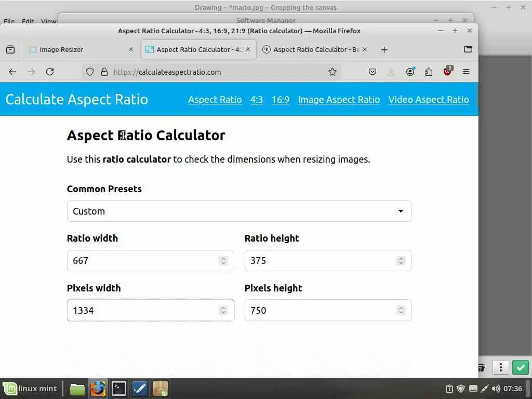Select the Aspect Ratio Calculator - 4: tab
The height and width of the screenshot is (399, 532).
[199, 49]
